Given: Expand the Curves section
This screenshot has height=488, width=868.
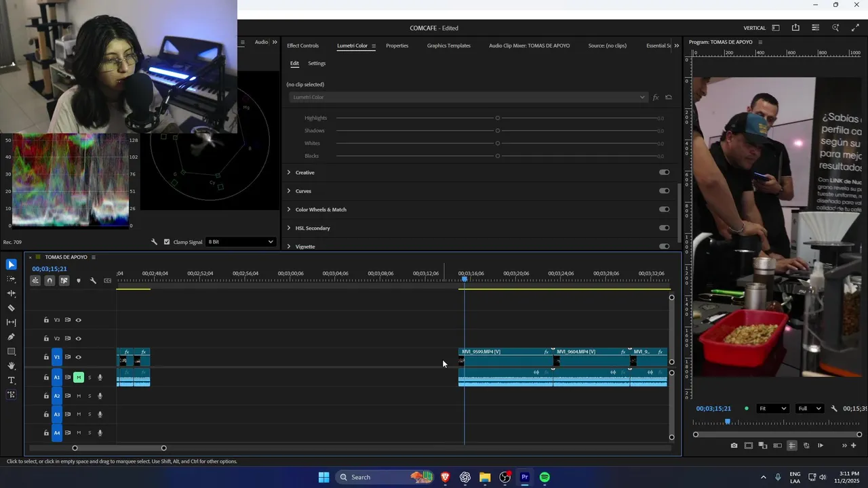Looking at the screenshot, I should tap(289, 191).
